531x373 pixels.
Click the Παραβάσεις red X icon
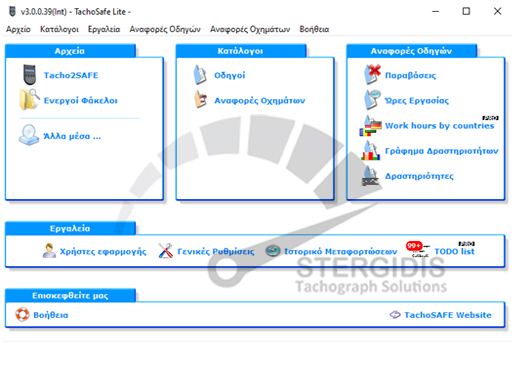click(x=372, y=74)
